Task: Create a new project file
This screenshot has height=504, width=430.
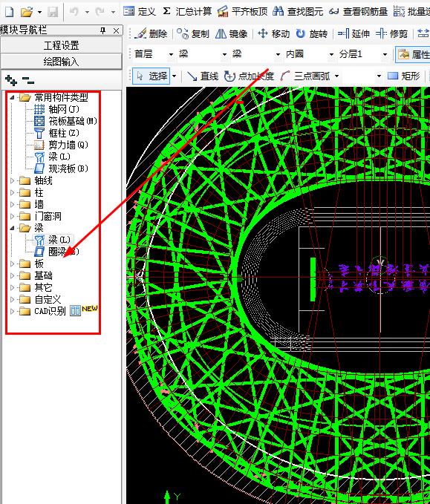Action: 10,12
